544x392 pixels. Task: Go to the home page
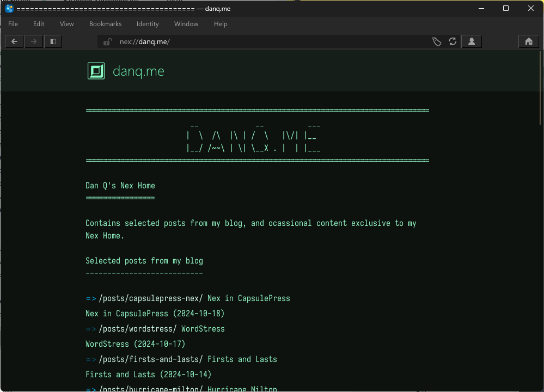528,41
